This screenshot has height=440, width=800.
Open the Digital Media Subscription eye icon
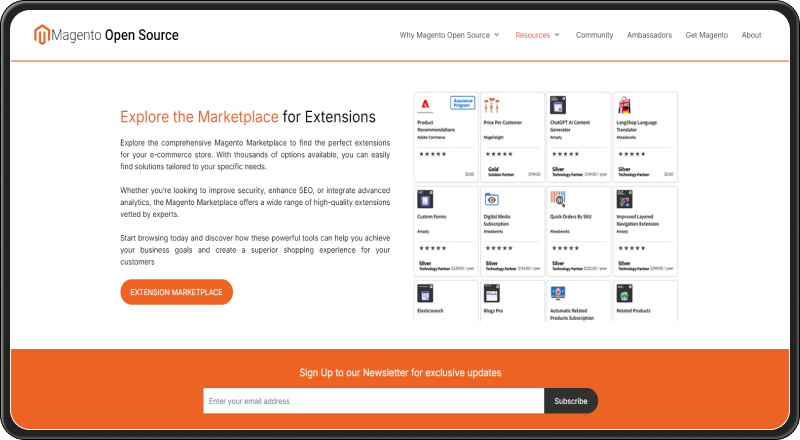coord(491,199)
